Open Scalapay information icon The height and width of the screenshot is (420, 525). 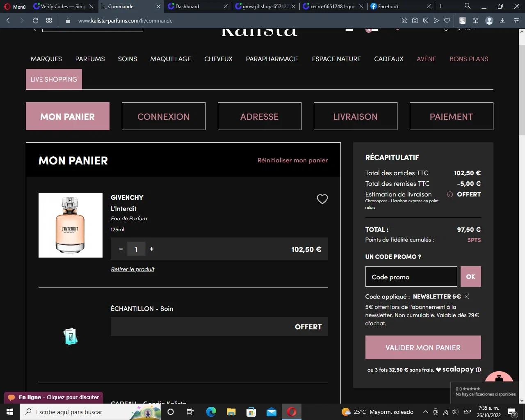478,370
